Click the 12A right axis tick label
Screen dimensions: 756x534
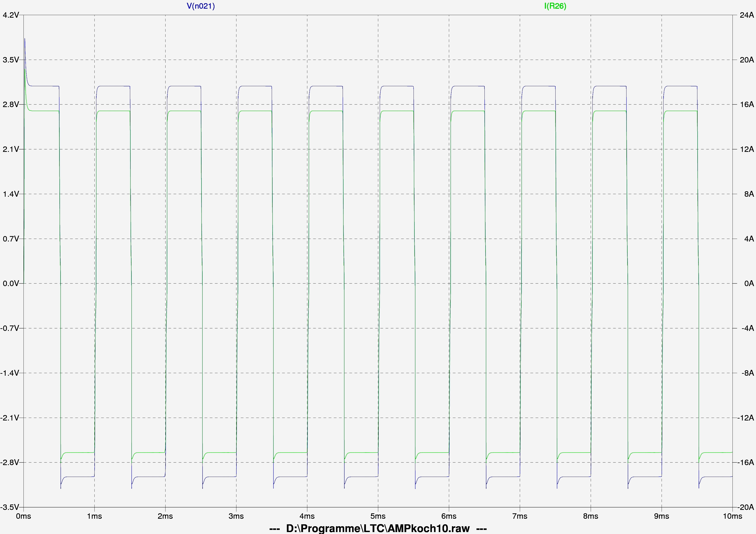click(747, 149)
